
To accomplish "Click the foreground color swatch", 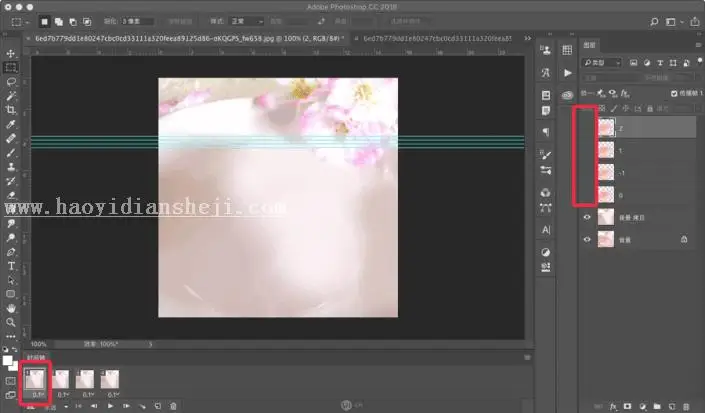I will click(7, 360).
